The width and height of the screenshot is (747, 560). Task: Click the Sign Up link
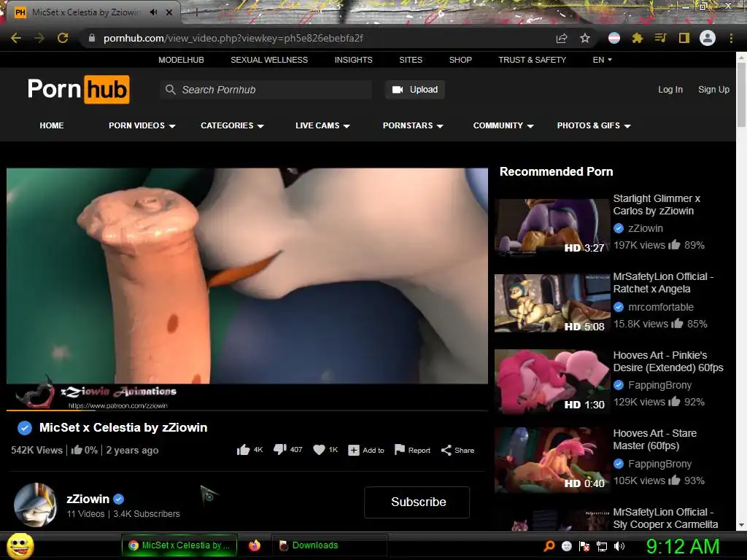coord(713,90)
